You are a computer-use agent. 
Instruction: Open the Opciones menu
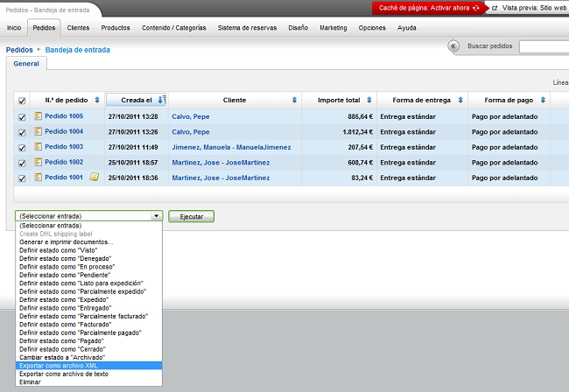tap(372, 27)
